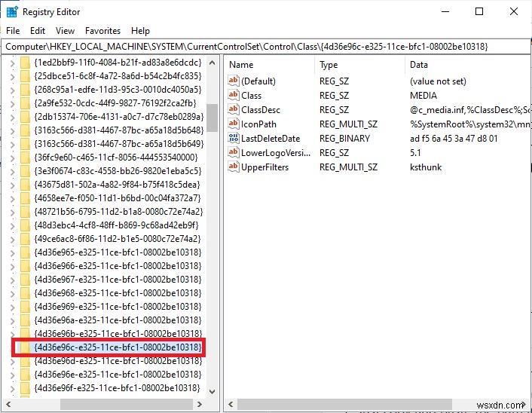Click the LastDeleteDate binary value icon
532x413 pixels.
[x=233, y=138]
